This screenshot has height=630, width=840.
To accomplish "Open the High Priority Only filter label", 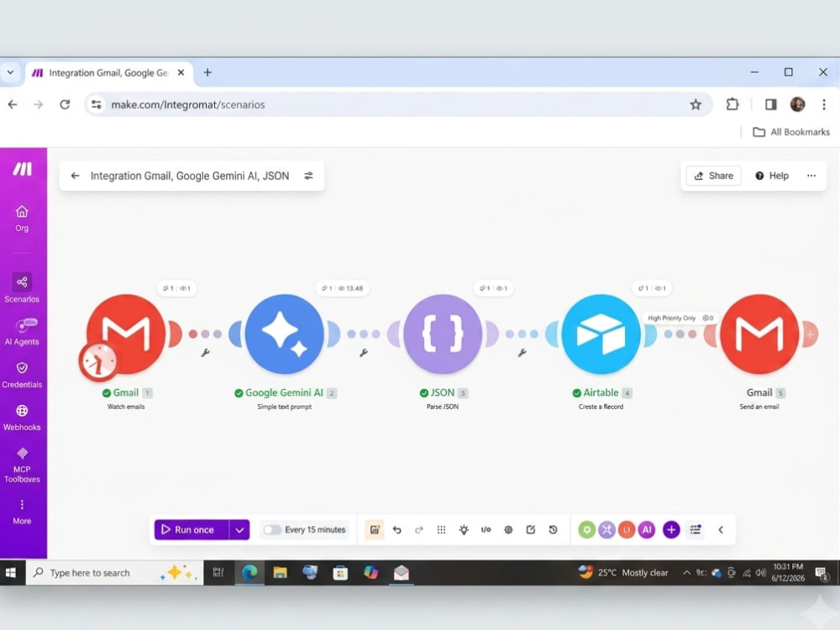I will point(680,318).
